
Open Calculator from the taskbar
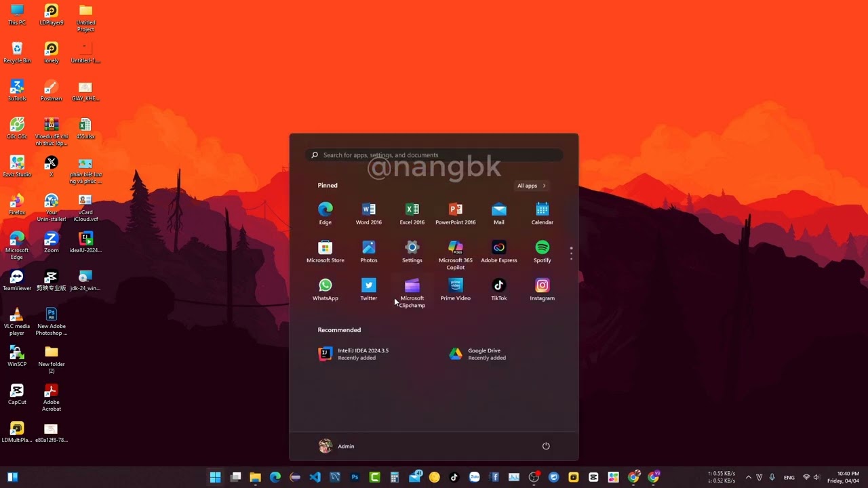coord(394,477)
